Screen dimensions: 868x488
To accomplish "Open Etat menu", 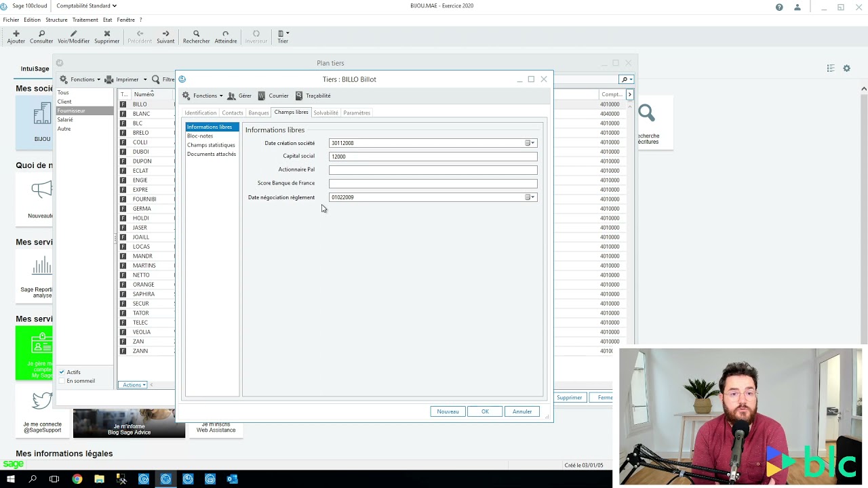I will (107, 20).
